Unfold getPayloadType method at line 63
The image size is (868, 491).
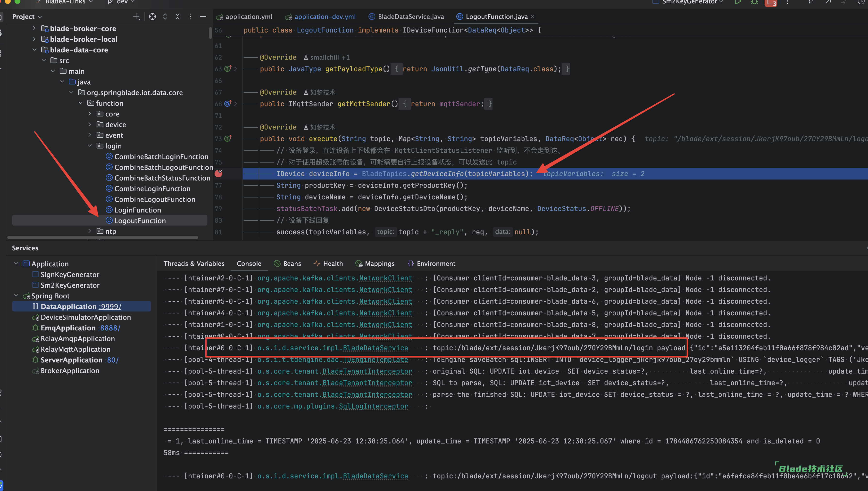pos(235,69)
